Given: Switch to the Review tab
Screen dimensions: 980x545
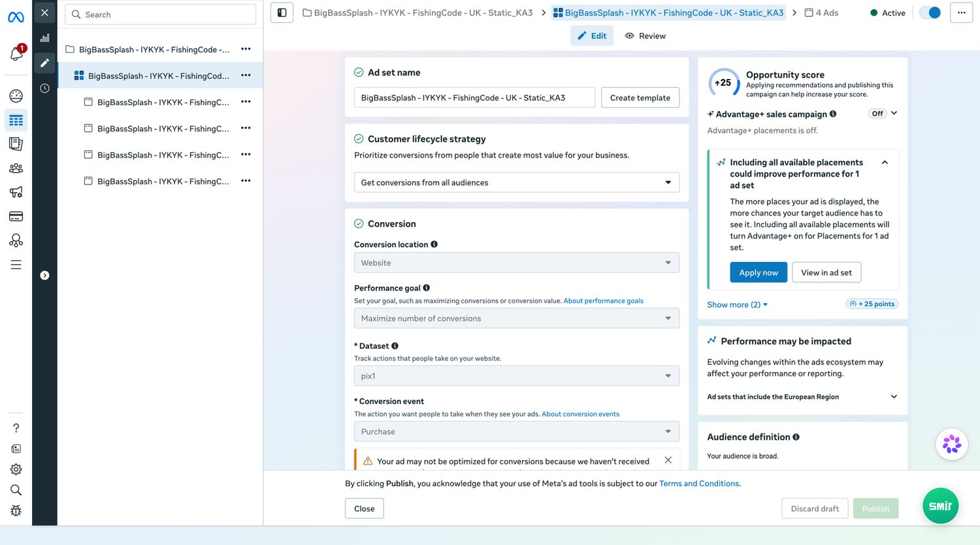Looking at the screenshot, I should tap(645, 36).
